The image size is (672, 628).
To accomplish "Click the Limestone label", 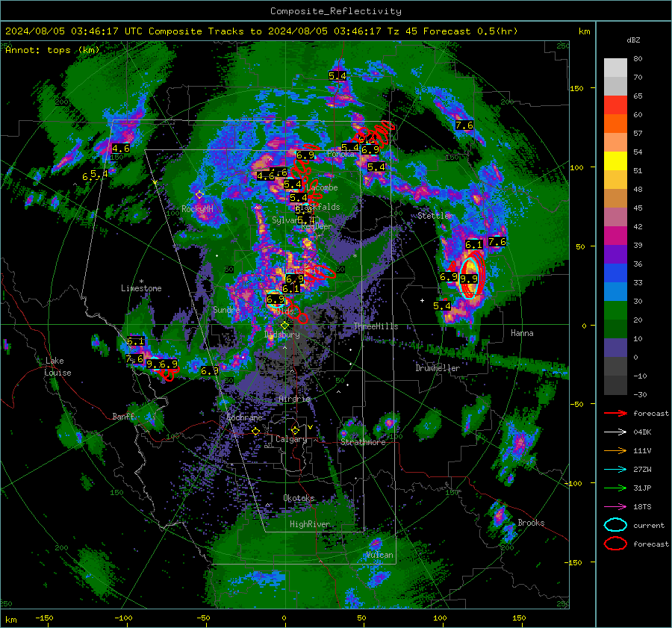I will [x=141, y=288].
